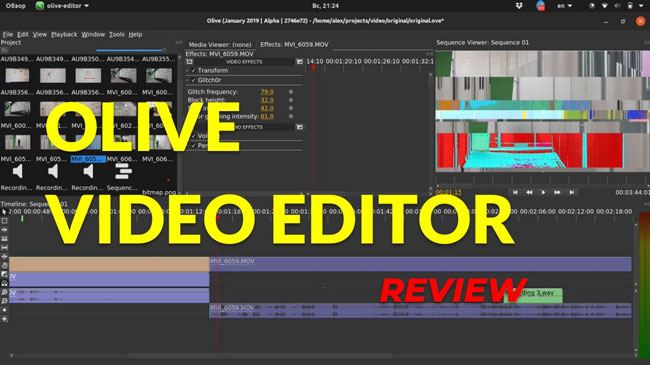This screenshot has height=365, width=650.
Task: Select the Transition tool icon
Action: pos(5,275)
